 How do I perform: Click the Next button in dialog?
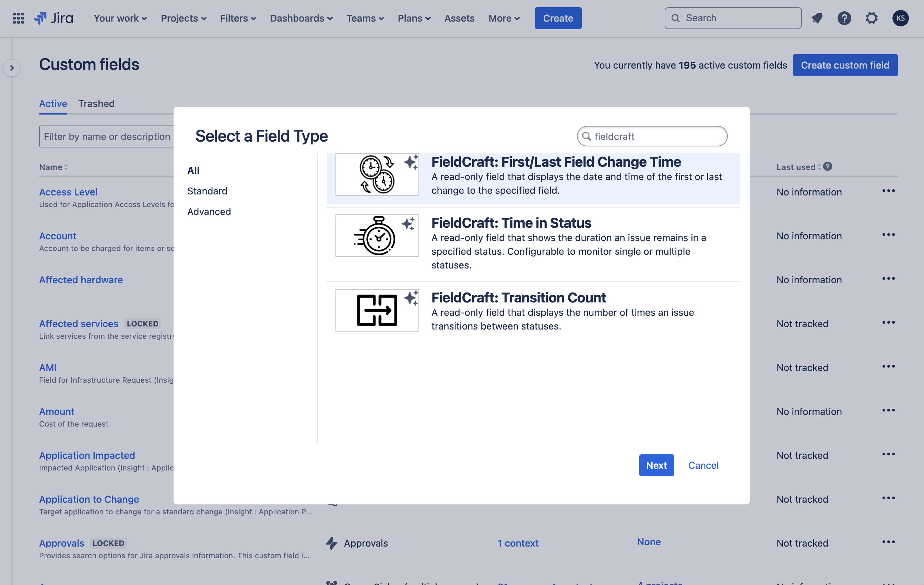[656, 465]
